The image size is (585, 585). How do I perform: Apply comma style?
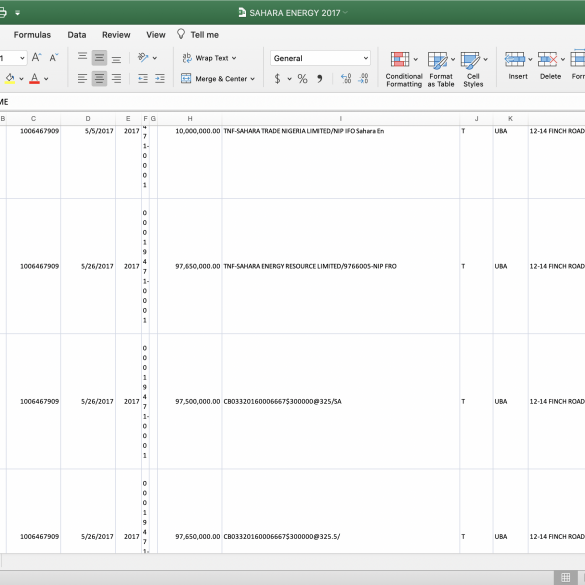319,79
